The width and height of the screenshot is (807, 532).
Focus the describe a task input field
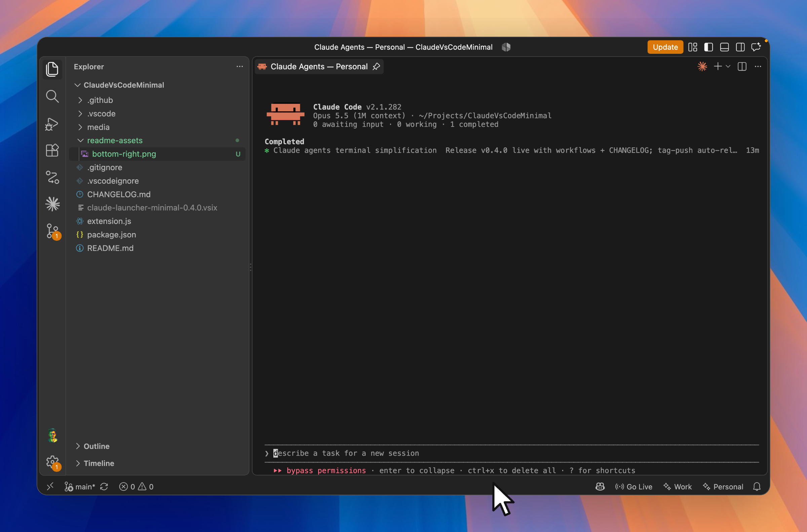point(511,453)
